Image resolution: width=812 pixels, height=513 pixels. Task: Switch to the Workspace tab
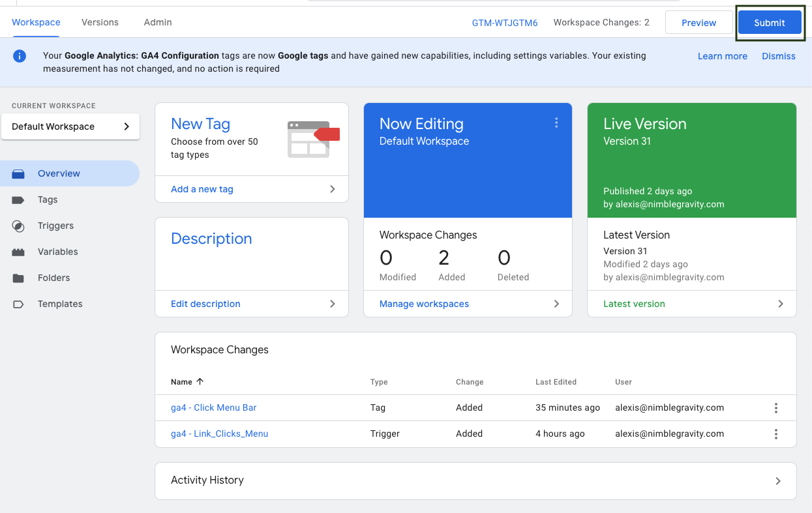36,22
